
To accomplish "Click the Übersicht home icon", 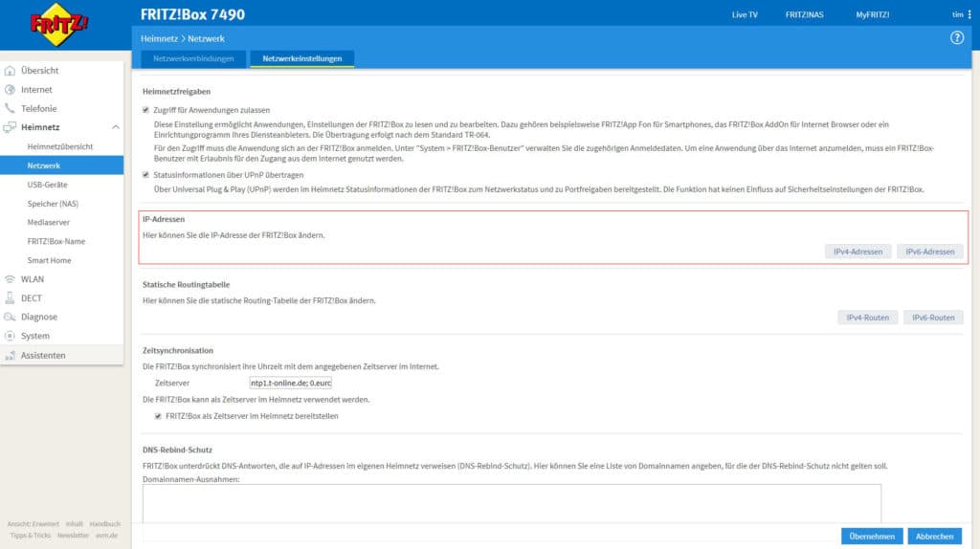I will click(10, 71).
